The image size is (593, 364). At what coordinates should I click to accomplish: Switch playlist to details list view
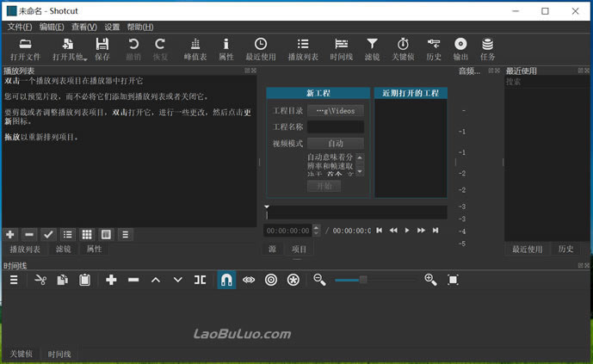click(x=68, y=234)
